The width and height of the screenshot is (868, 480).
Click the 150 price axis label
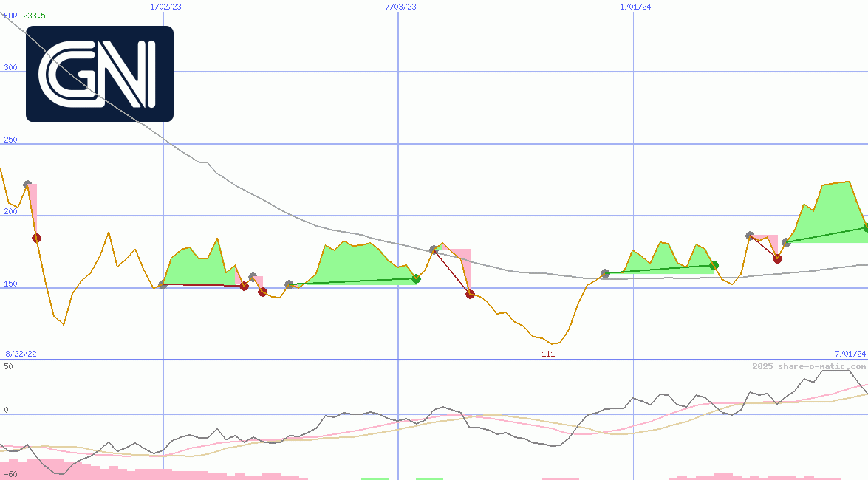(10, 284)
